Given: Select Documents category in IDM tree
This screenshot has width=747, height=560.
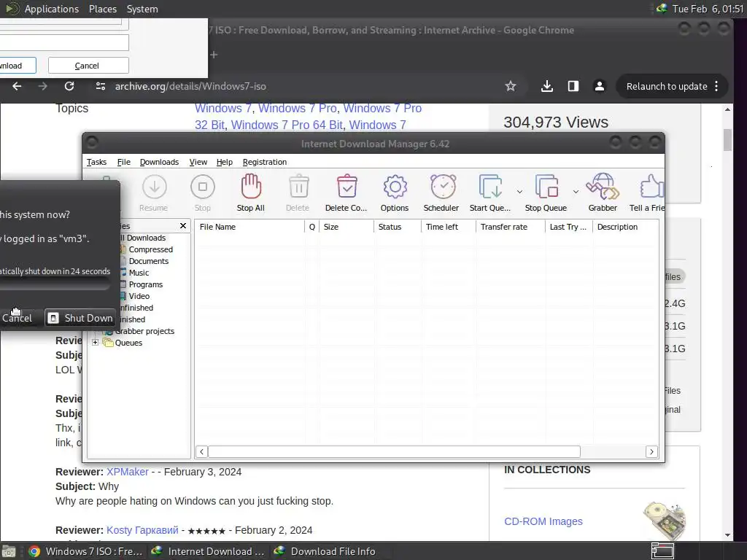Looking at the screenshot, I should click(149, 261).
